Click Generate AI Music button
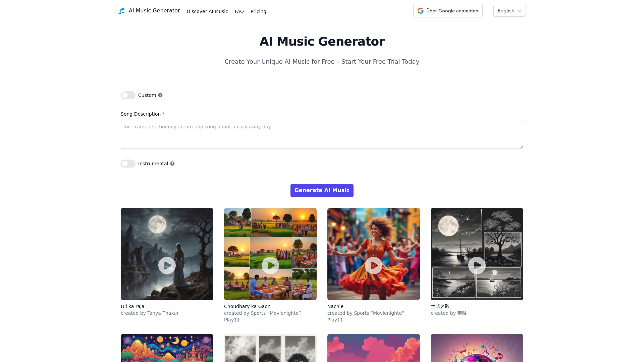Viewport: 644px width, 362px height. click(x=322, y=190)
